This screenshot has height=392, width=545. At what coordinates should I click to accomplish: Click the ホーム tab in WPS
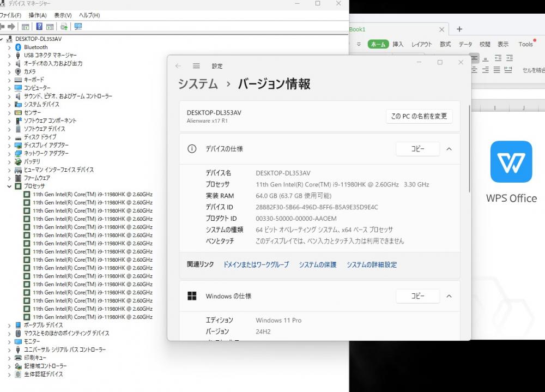coord(378,44)
